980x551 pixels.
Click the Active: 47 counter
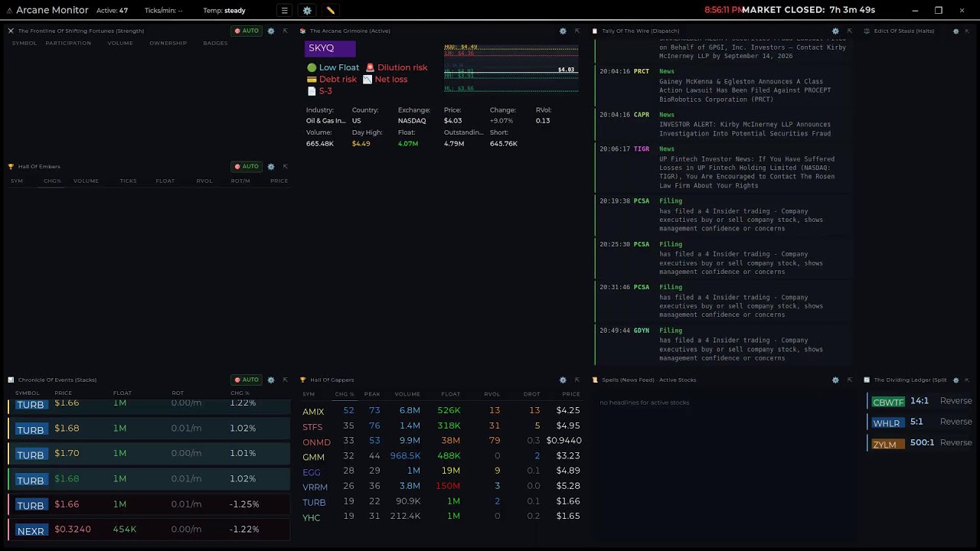coord(112,11)
